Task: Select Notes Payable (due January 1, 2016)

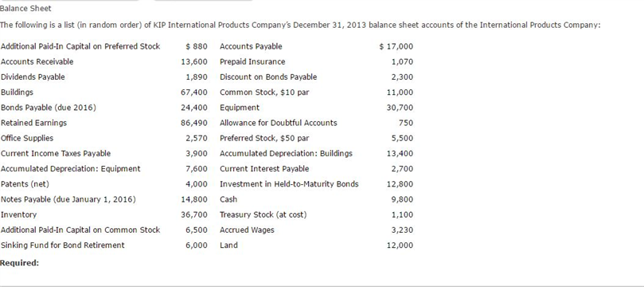Action: (x=68, y=199)
